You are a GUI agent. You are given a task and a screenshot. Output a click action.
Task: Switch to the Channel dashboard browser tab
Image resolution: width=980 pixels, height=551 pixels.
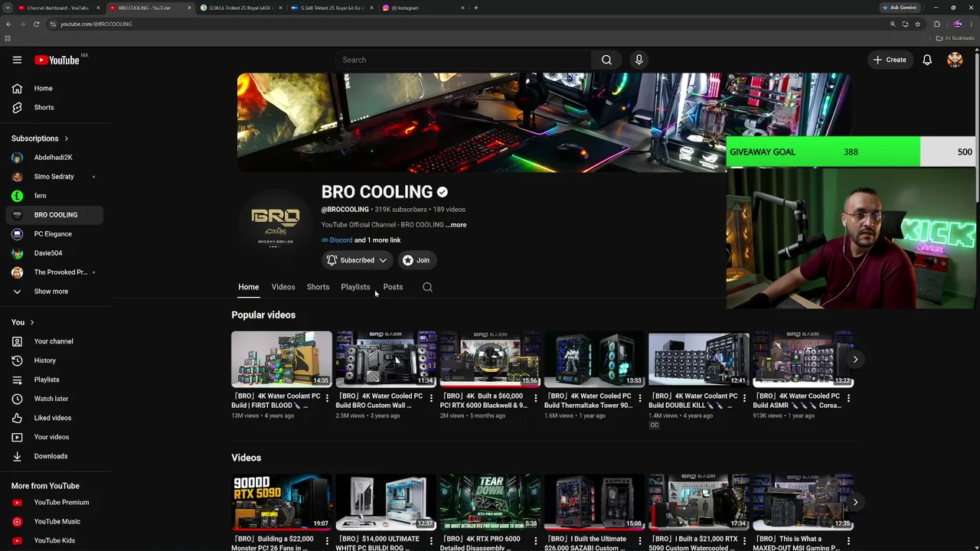click(59, 8)
